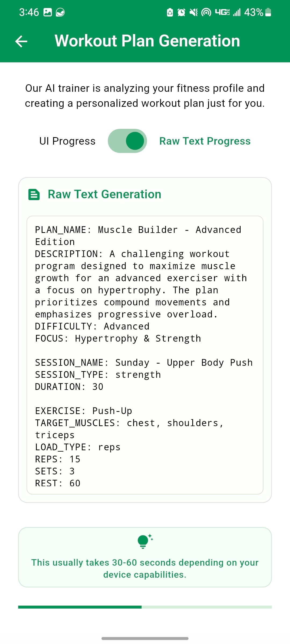Tap the cellular signal strength bars
The width and height of the screenshot is (290, 644).
click(x=237, y=12)
